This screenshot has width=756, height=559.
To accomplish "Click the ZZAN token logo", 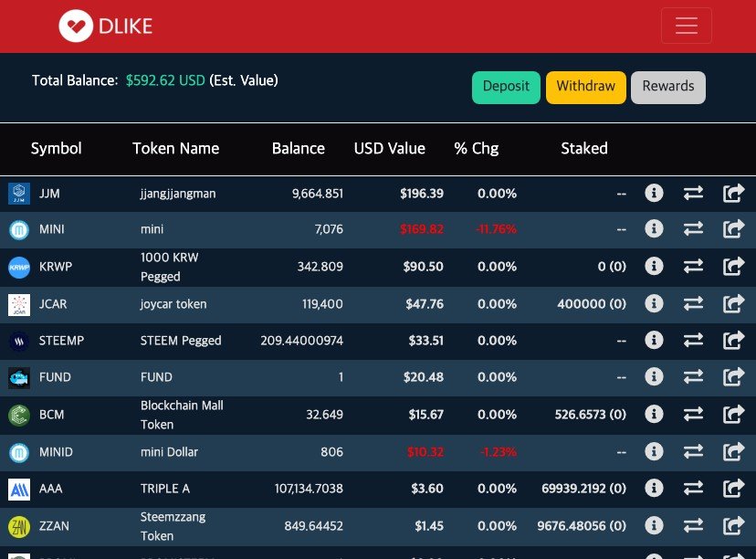I will (19, 527).
